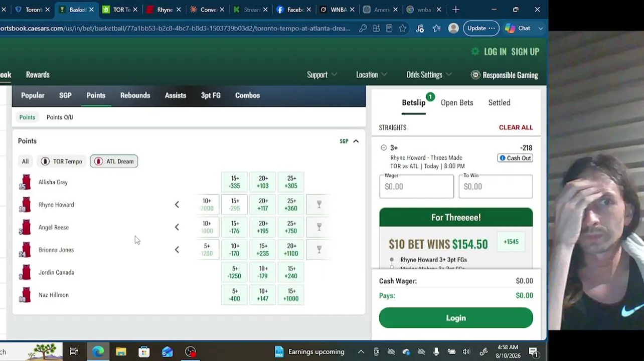Click the Responsible Gaming badge icon

[x=475, y=75]
